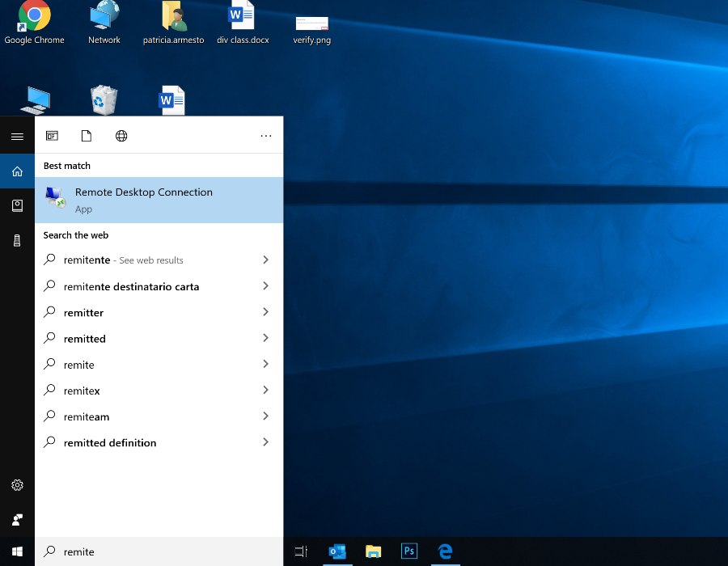Screen dimensions: 728x566
Task: Launch Remote Desktop Connection app
Action: (x=159, y=200)
